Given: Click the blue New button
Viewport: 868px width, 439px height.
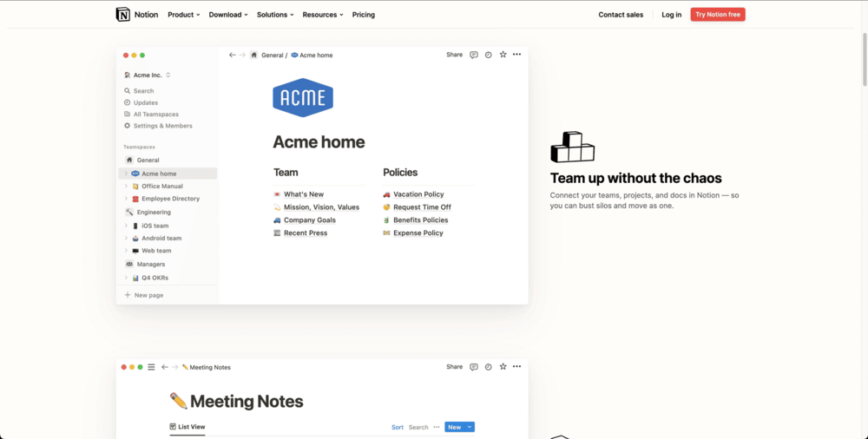Looking at the screenshot, I should tap(455, 427).
